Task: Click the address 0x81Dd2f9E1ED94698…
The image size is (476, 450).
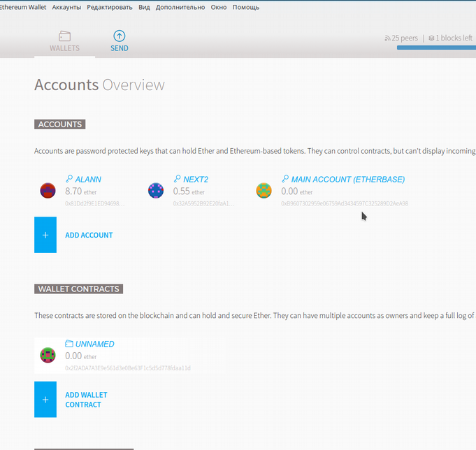Action: (x=95, y=203)
